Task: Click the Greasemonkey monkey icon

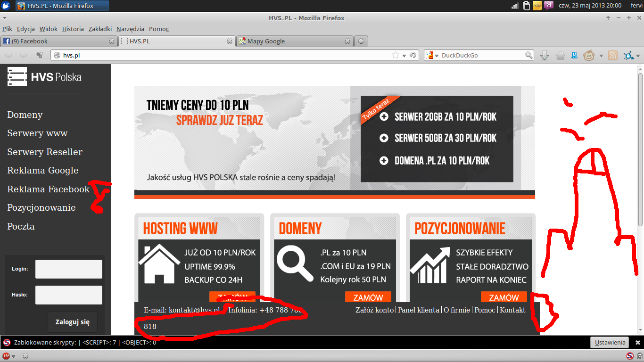Action: 589,55
